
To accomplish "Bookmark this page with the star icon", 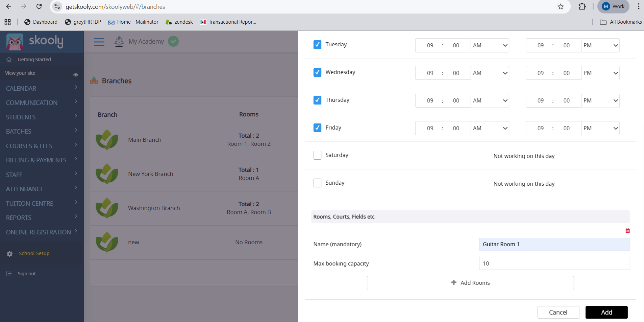I will pos(561,6).
